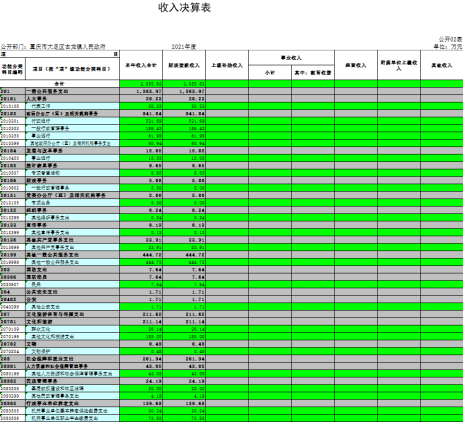Select the 附属单位上缴收入 column header

(x=399, y=65)
